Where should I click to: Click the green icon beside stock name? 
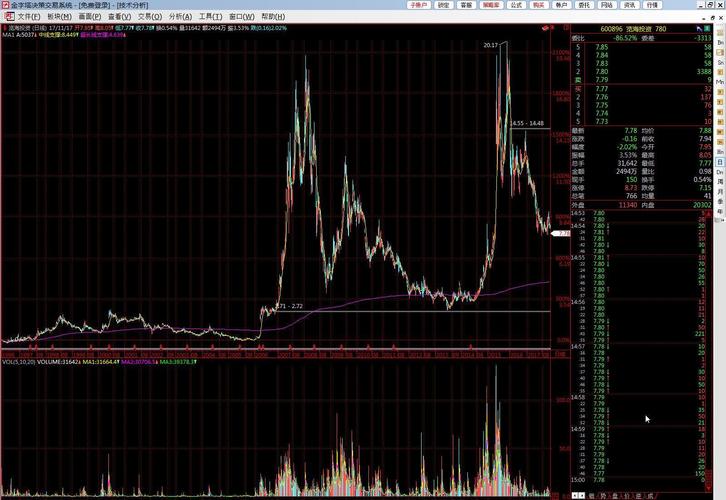tap(707, 29)
